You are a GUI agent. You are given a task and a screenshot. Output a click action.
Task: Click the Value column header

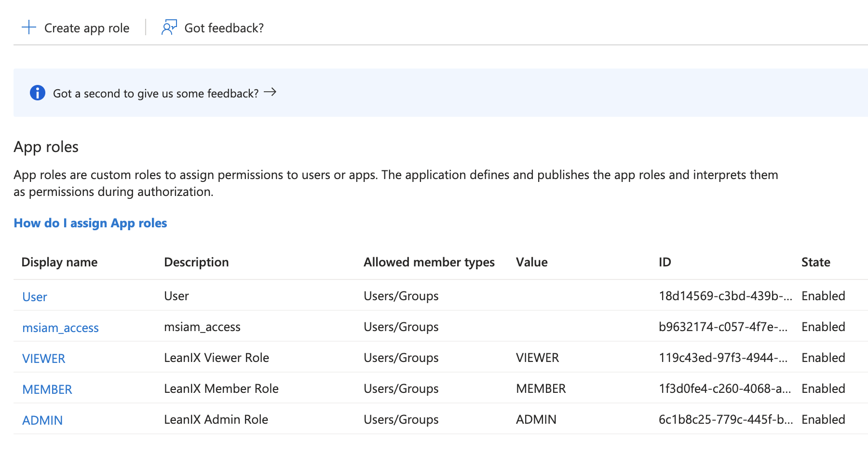(x=531, y=262)
